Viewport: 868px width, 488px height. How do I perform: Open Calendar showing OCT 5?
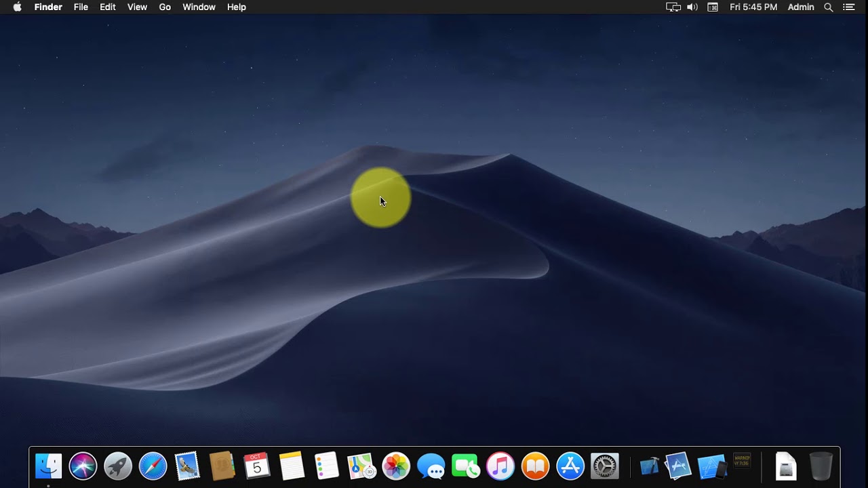coord(257,466)
